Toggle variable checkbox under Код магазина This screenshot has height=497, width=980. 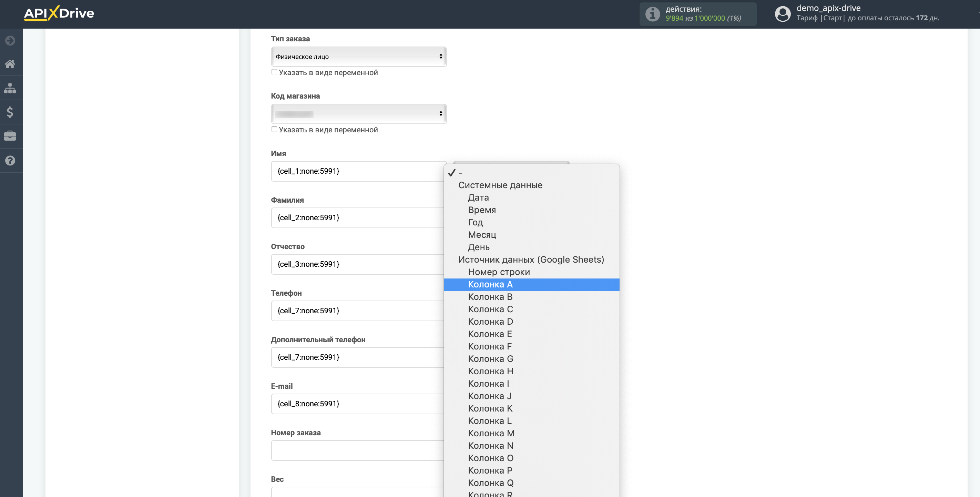pos(274,129)
